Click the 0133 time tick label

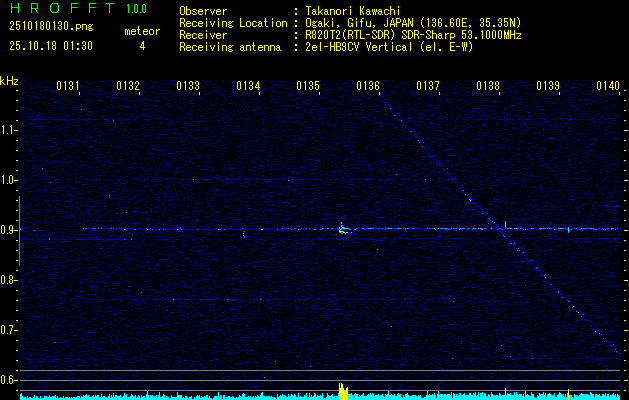[188, 85]
